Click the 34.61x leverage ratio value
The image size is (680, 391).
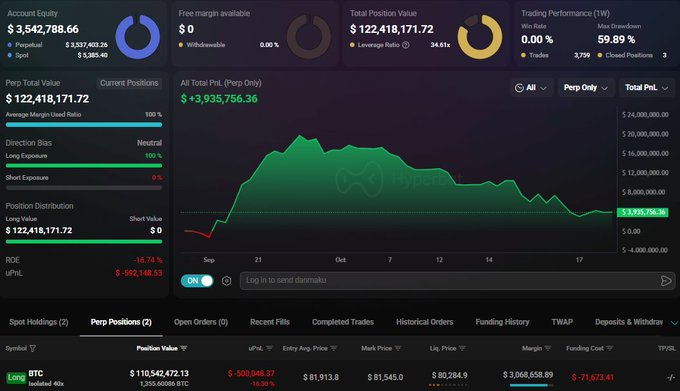coord(440,45)
